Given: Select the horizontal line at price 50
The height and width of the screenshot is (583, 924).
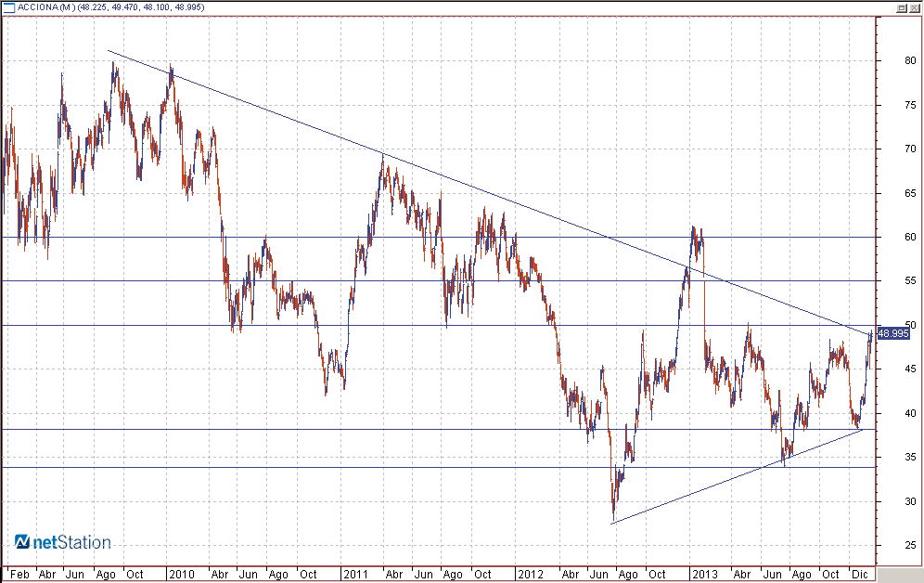Looking at the screenshot, I should pyautogui.click(x=439, y=326).
